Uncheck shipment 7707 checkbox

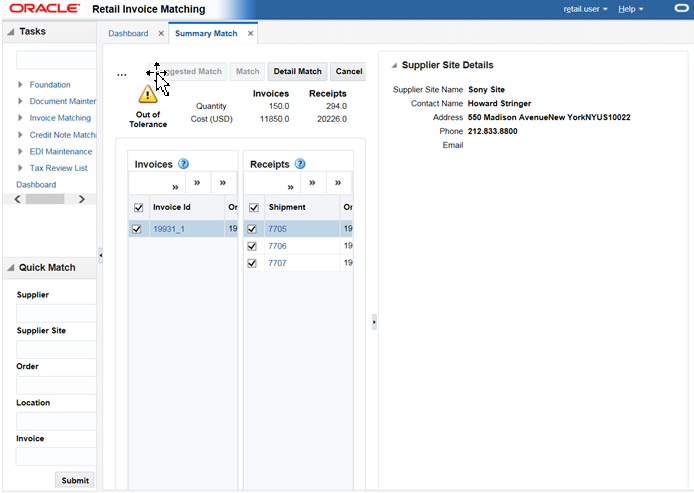[252, 263]
